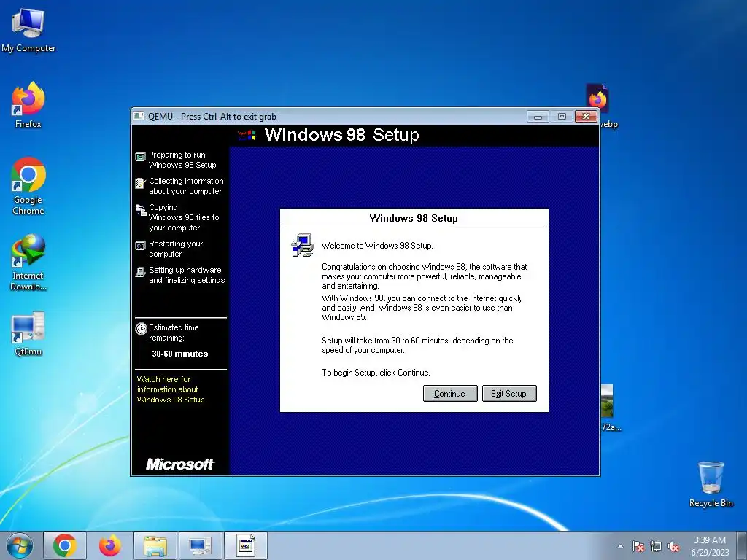
Task: Switch to the QtEmu taskbar item
Action: (200, 545)
